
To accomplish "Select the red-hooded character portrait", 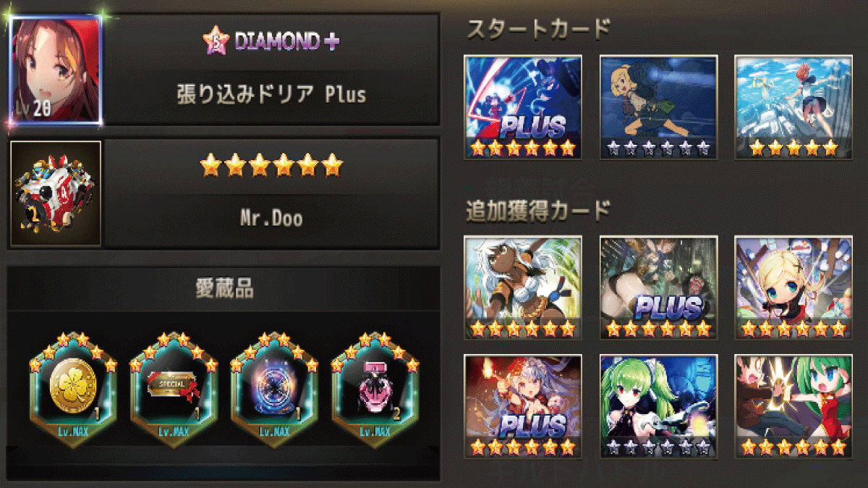I will click(56, 70).
